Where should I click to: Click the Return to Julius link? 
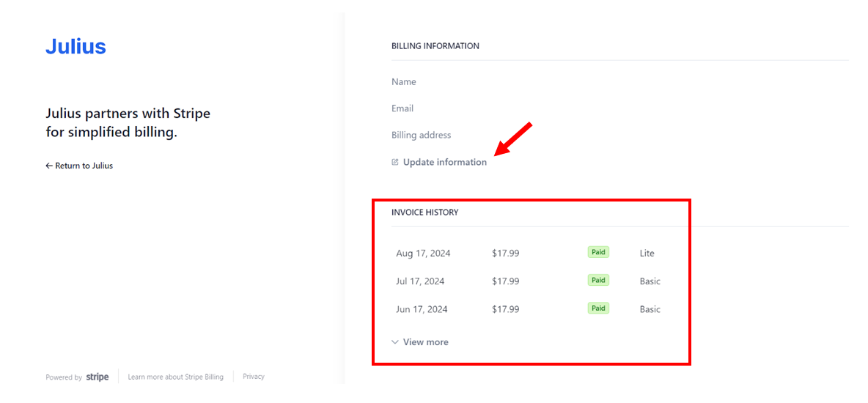[79, 166]
